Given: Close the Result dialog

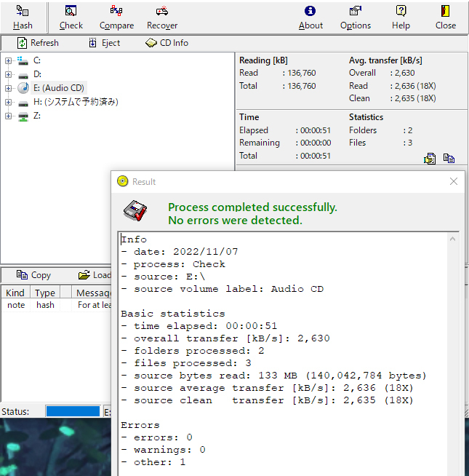Looking at the screenshot, I should 454,181.
